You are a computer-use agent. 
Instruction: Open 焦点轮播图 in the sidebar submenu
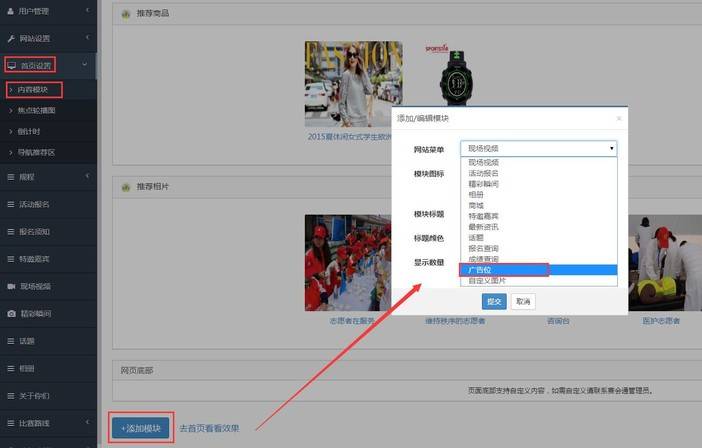pyautogui.click(x=37, y=111)
